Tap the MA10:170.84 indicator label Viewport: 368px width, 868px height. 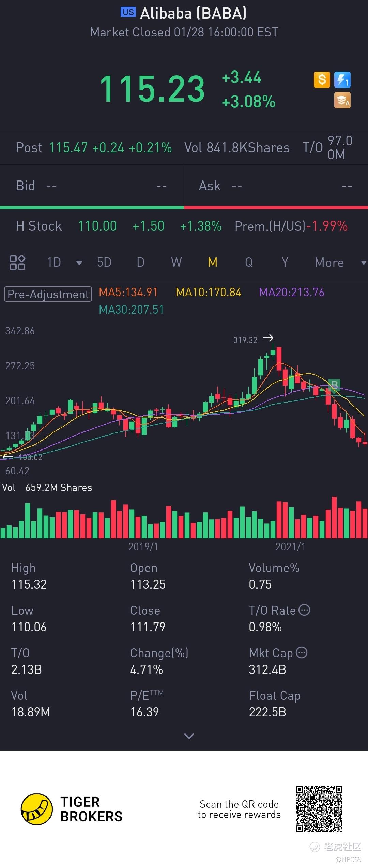pos(209,292)
